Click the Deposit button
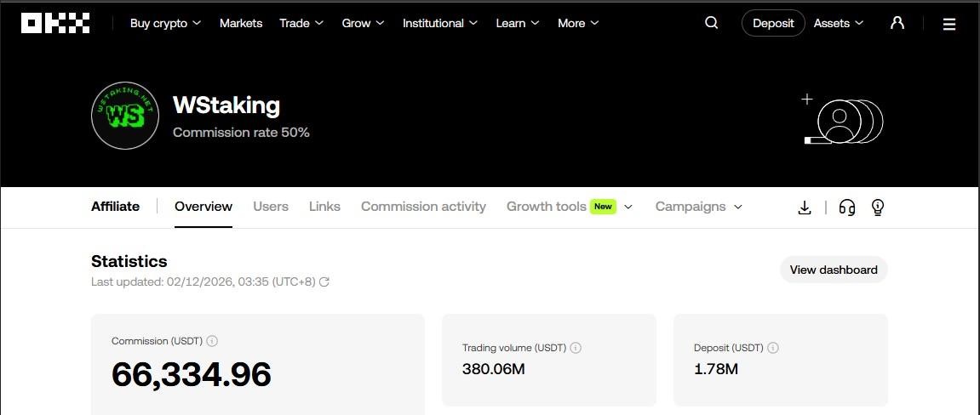 pyautogui.click(x=773, y=23)
